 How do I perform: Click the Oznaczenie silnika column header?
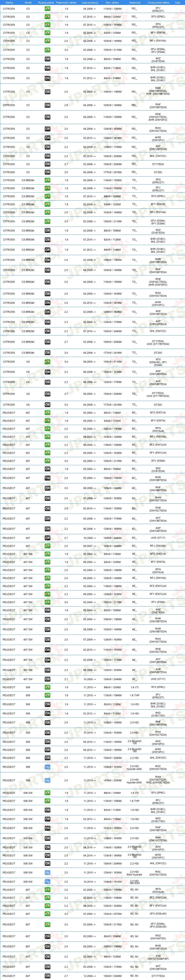click(x=158, y=2)
